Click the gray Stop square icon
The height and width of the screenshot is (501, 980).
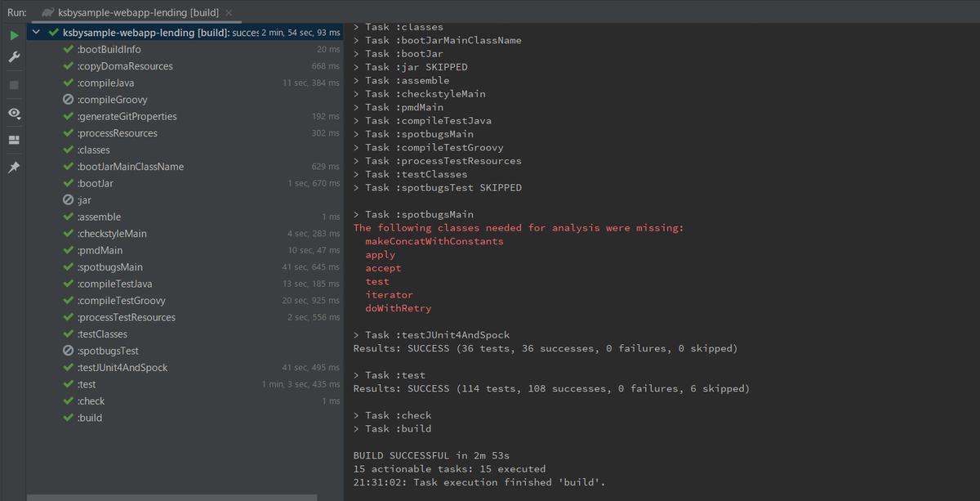14,84
